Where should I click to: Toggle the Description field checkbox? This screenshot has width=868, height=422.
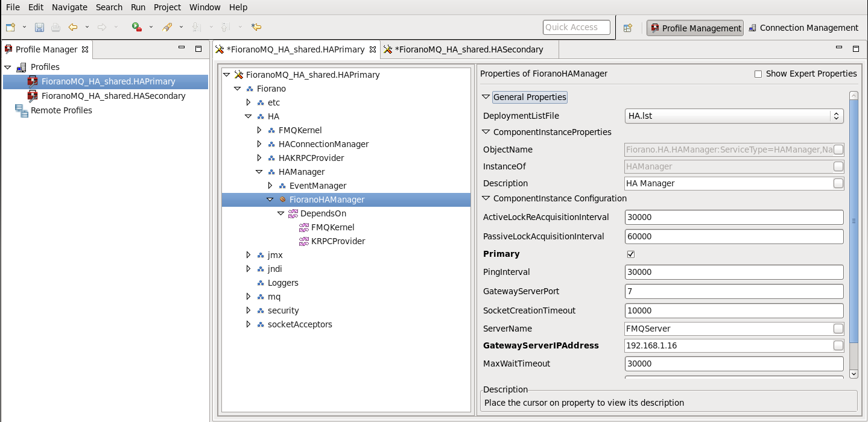(838, 183)
